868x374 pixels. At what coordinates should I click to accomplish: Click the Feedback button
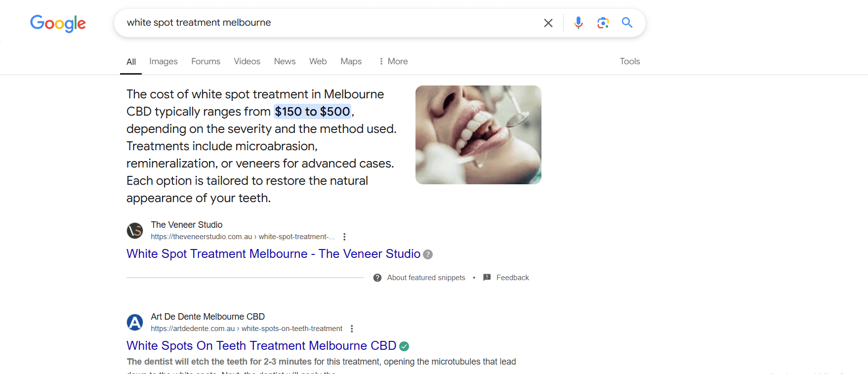coord(506,278)
